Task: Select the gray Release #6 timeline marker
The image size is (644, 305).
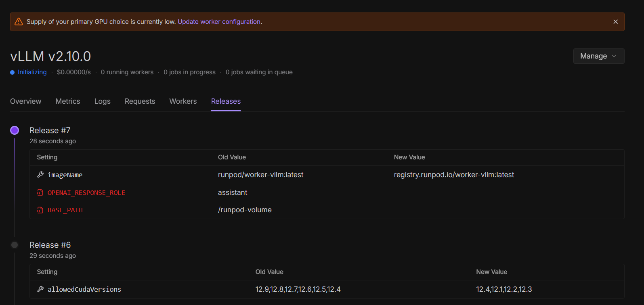Action: point(15,245)
